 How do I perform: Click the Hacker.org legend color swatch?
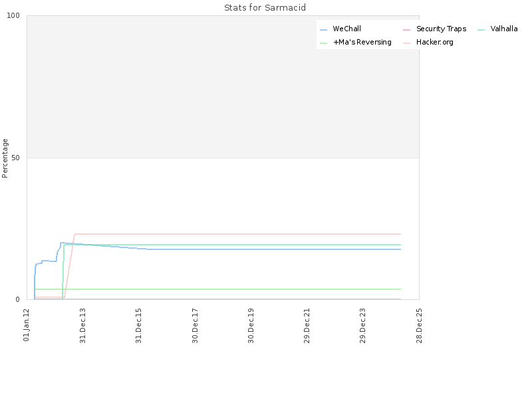[406, 43]
